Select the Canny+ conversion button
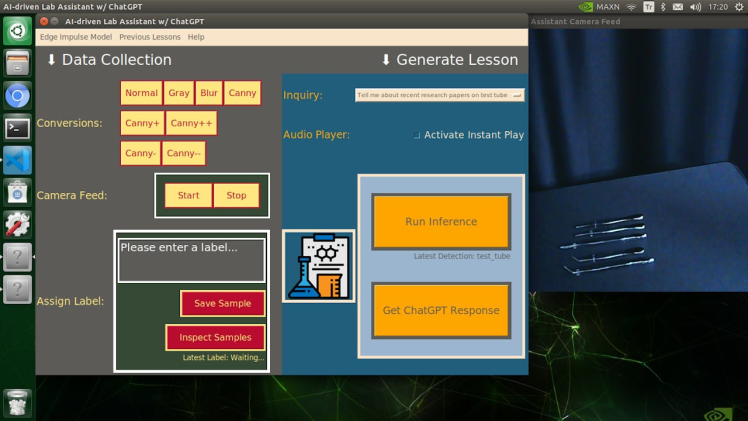Viewport: 748px width, 421px height. point(142,123)
